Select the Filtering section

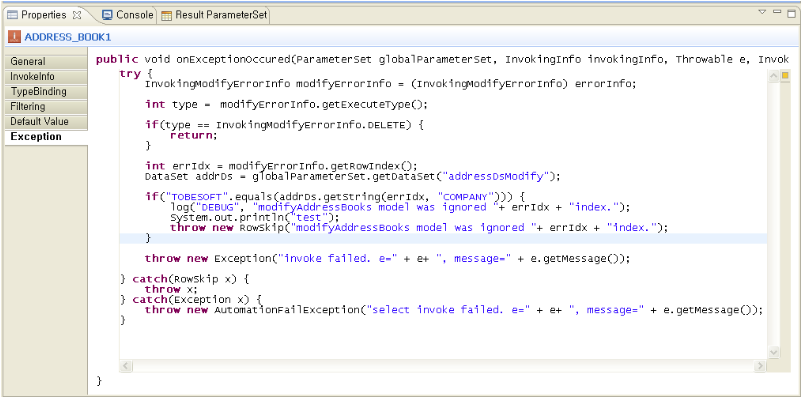(x=46, y=106)
